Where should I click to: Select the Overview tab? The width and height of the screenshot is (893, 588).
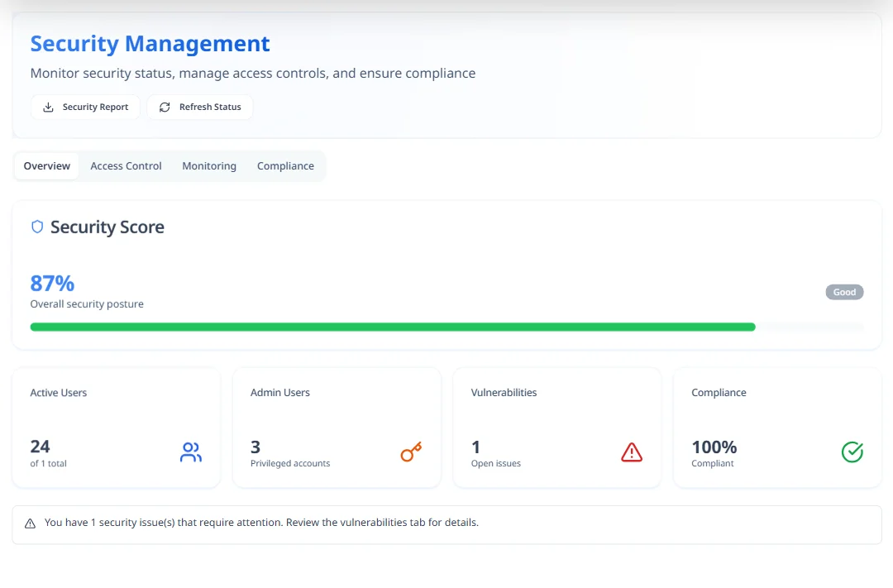46,165
